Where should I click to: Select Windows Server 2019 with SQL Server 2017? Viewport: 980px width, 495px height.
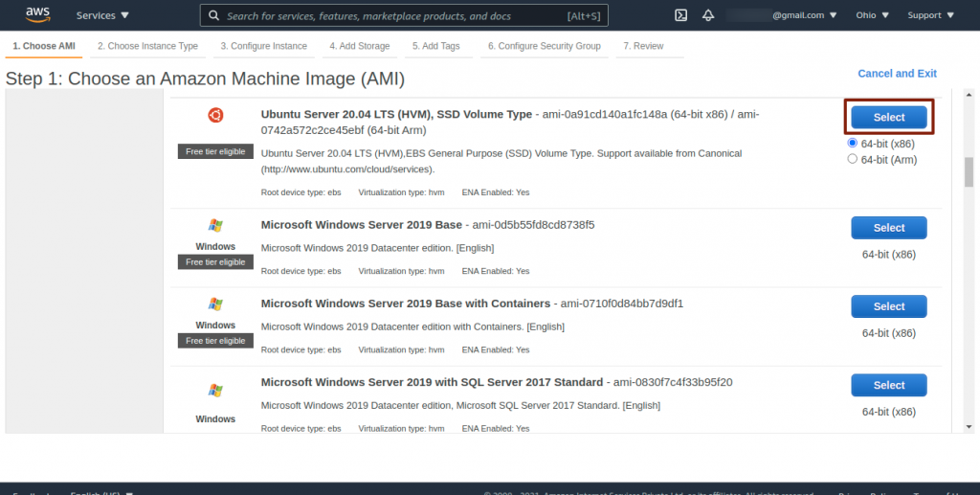pos(889,385)
